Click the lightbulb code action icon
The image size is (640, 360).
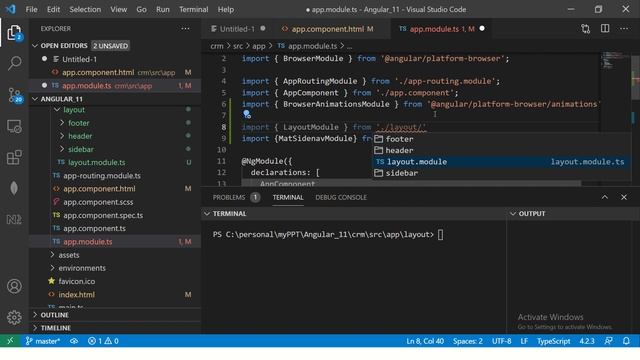(x=247, y=115)
